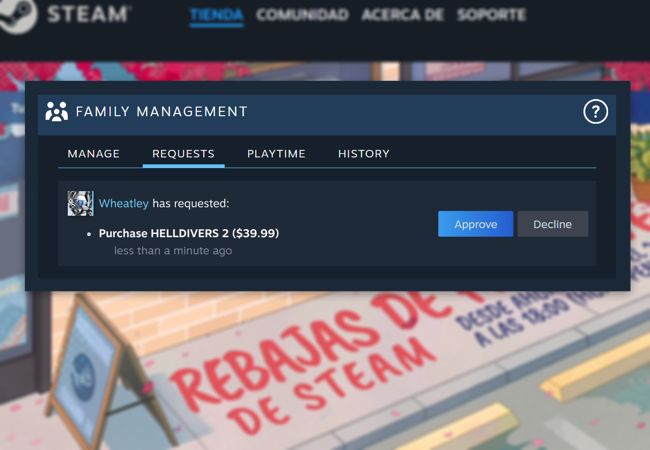Open Wheatley's avatar thumbnail
This screenshot has width=650, height=450.
click(x=81, y=203)
